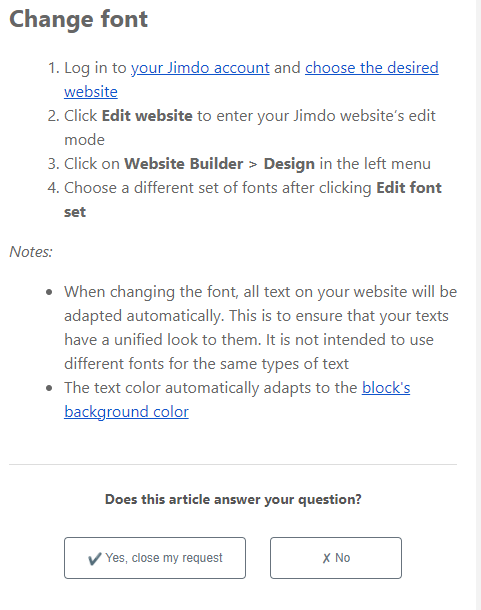Click the underlined 'website' link
The height and width of the screenshot is (610, 481).
(x=91, y=92)
